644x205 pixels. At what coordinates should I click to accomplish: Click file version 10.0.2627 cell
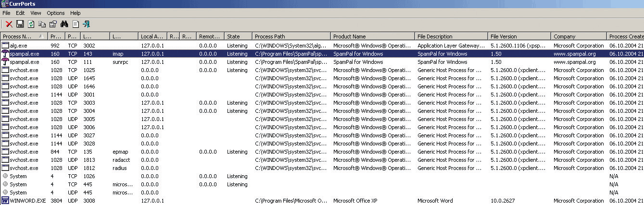click(503, 201)
